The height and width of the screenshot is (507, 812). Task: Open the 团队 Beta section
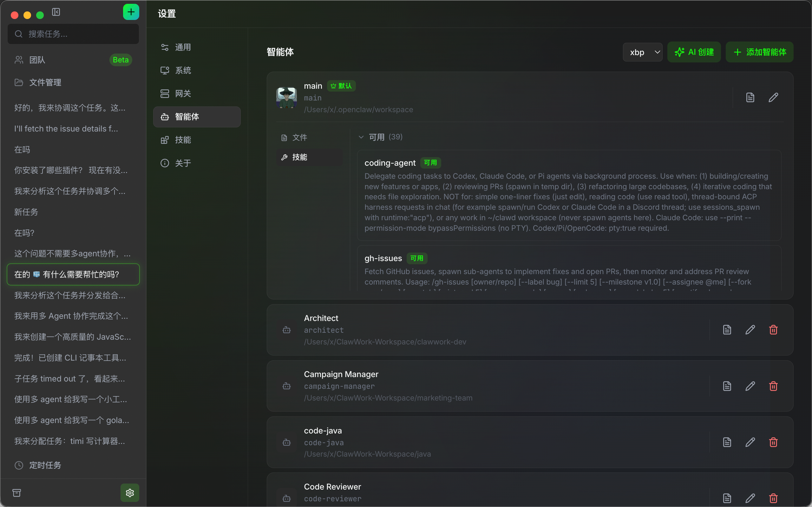(73, 60)
